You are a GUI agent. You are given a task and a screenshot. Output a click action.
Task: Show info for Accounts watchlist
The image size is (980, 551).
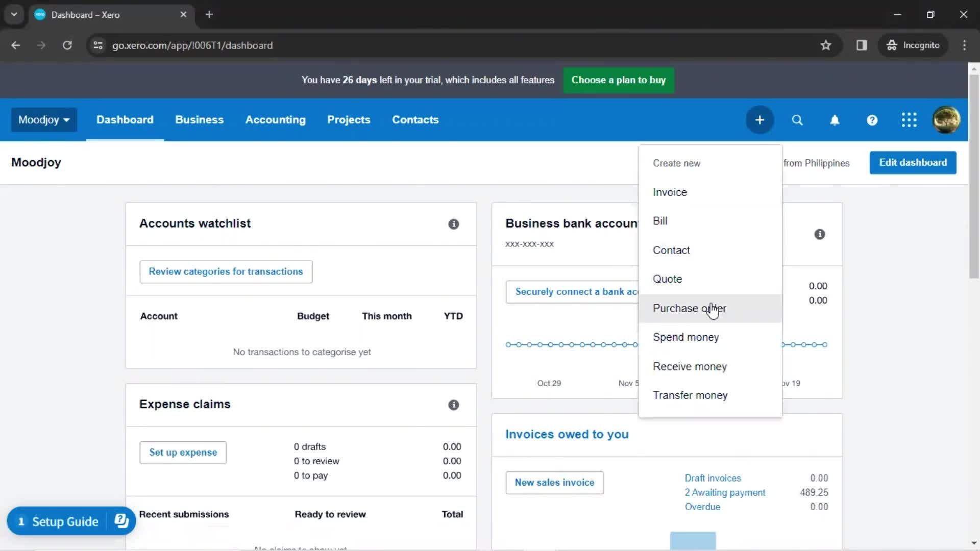[x=453, y=224]
